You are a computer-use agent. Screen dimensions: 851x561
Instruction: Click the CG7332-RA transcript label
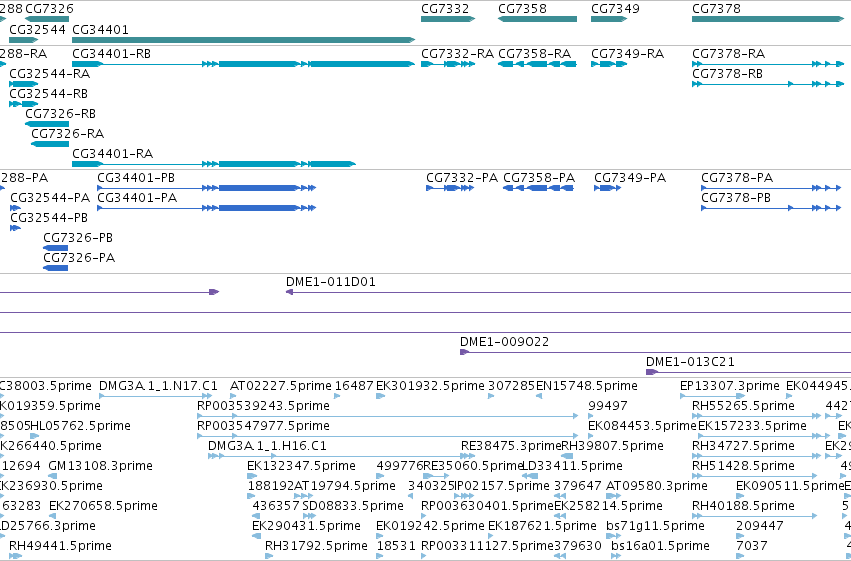pos(458,54)
